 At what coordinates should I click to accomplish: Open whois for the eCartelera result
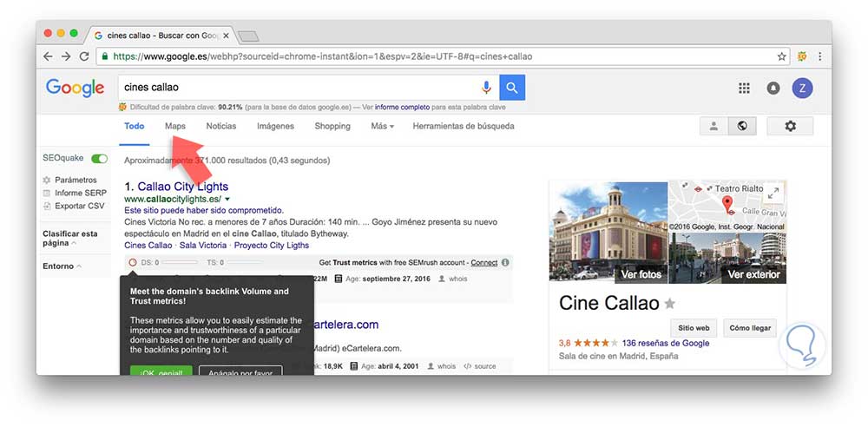[442, 366]
